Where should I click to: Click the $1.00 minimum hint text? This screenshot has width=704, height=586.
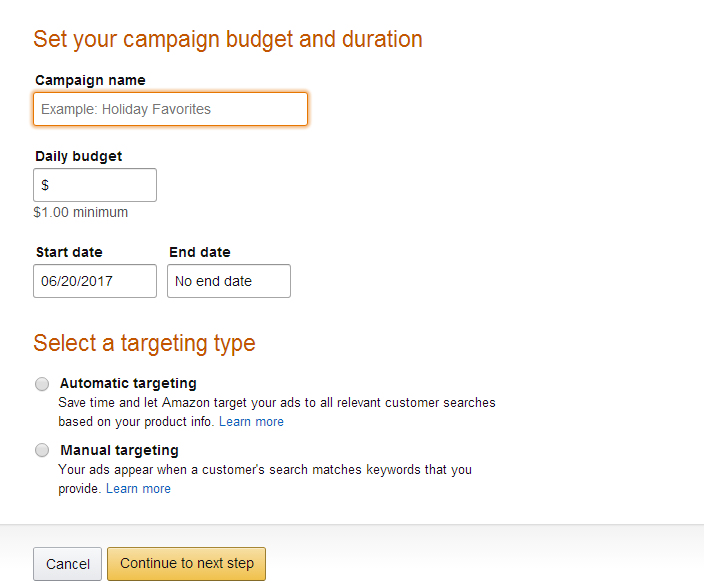click(x=81, y=212)
